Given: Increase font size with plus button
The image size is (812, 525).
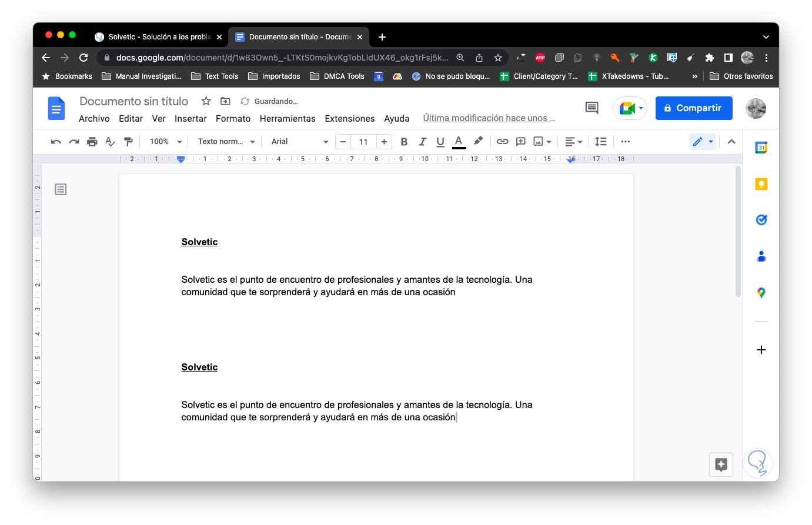Looking at the screenshot, I should 384,142.
